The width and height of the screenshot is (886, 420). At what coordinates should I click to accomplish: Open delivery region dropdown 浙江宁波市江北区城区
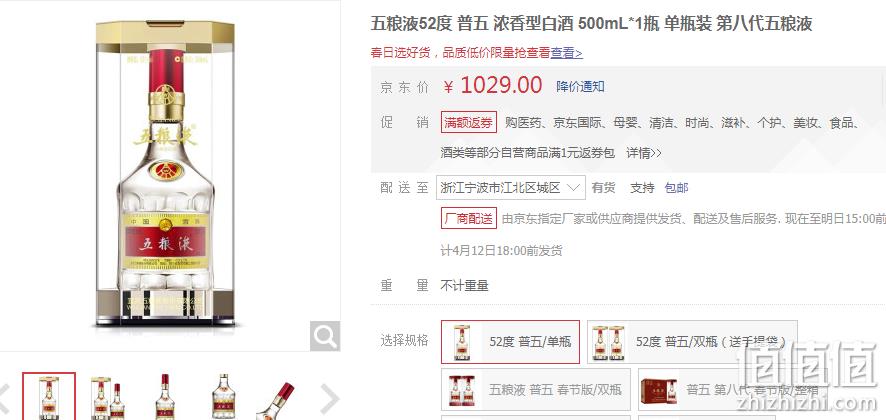(x=511, y=188)
